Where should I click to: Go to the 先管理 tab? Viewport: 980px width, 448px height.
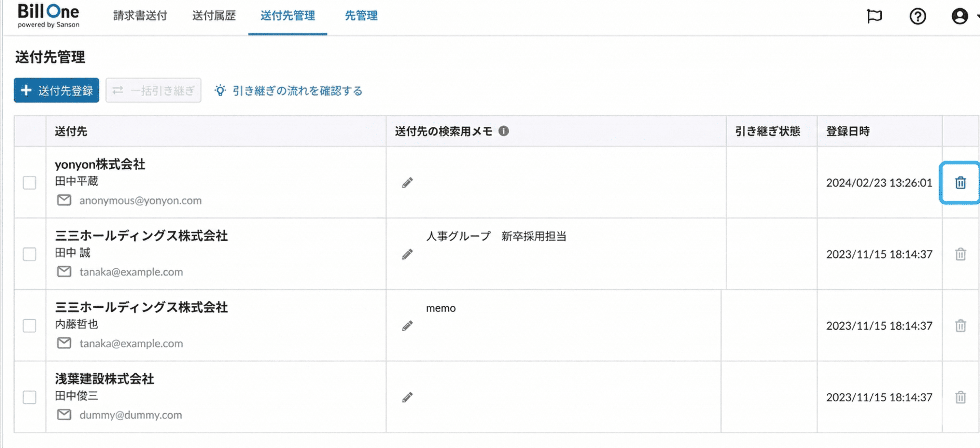(x=361, y=16)
